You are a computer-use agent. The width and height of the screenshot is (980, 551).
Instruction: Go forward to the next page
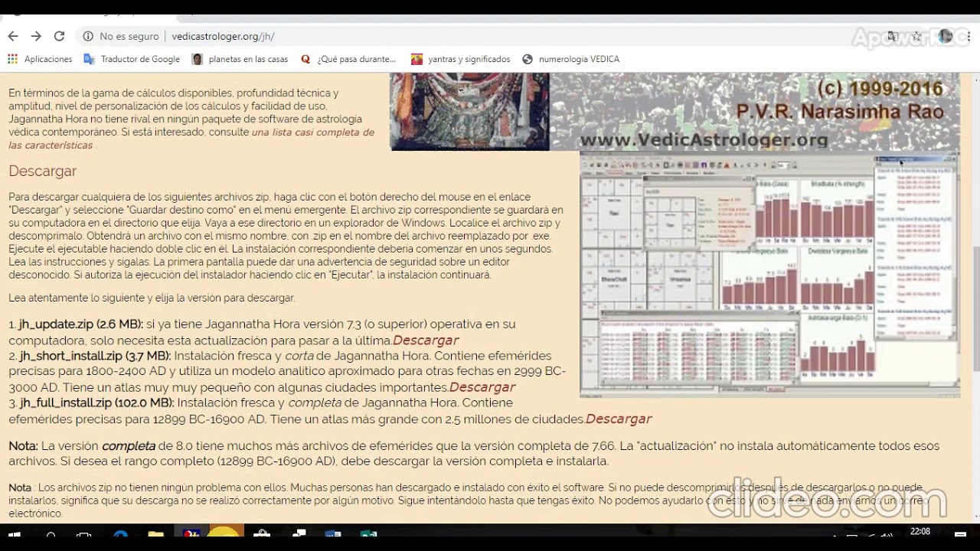click(x=36, y=36)
